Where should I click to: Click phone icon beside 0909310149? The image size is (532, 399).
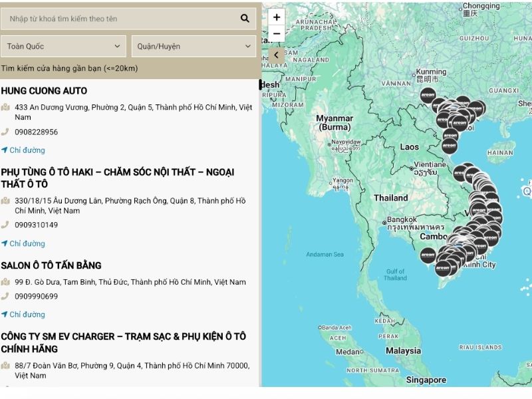tap(5, 225)
